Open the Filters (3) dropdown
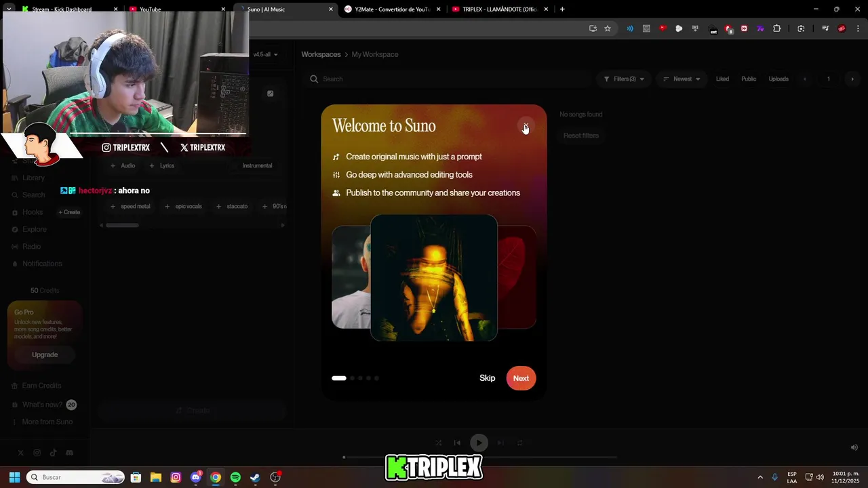Viewport: 868px width, 488px height. pyautogui.click(x=625, y=79)
